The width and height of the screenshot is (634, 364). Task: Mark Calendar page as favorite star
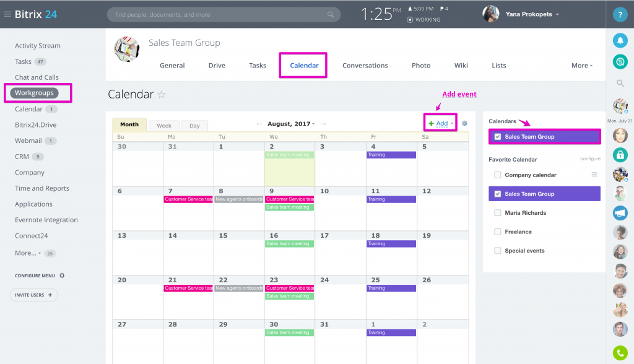[x=162, y=95]
